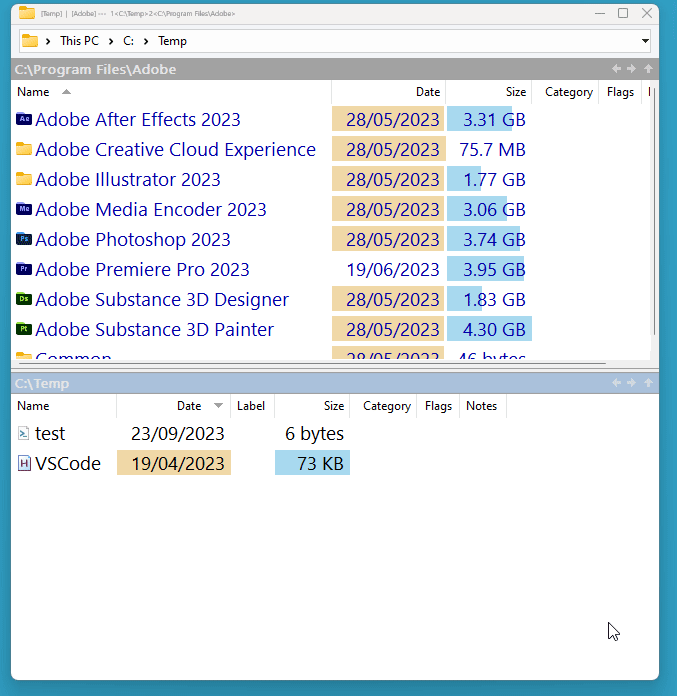This screenshot has height=696, width=677.
Task: Click the folder icon in the address bar
Action: click(30, 41)
